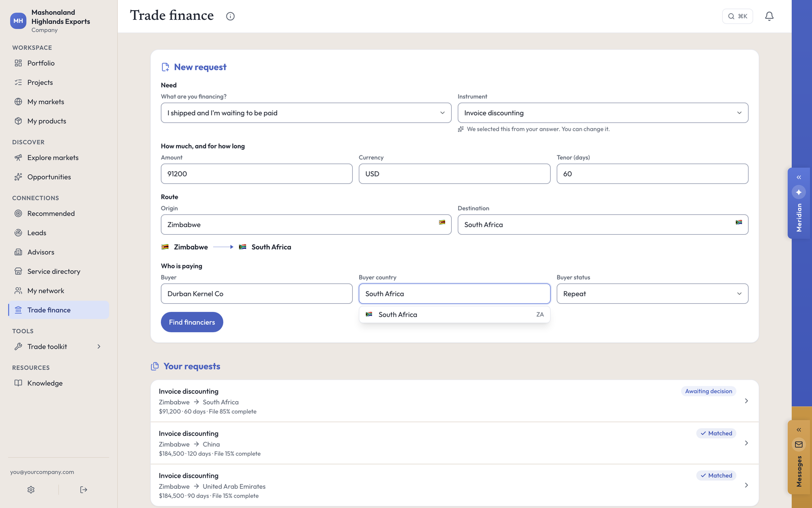812x508 pixels.
Task: Click the log out icon
Action: point(84,490)
